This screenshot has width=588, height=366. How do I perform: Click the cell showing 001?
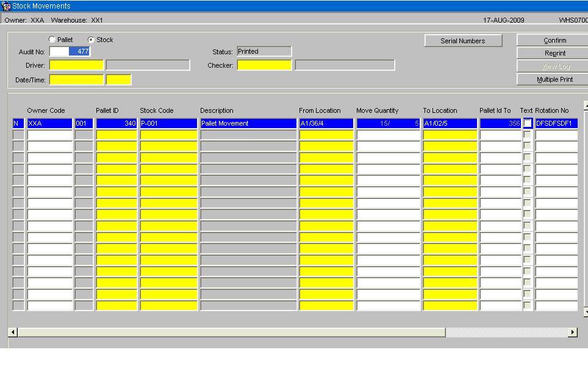pyautogui.click(x=84, y=123)
